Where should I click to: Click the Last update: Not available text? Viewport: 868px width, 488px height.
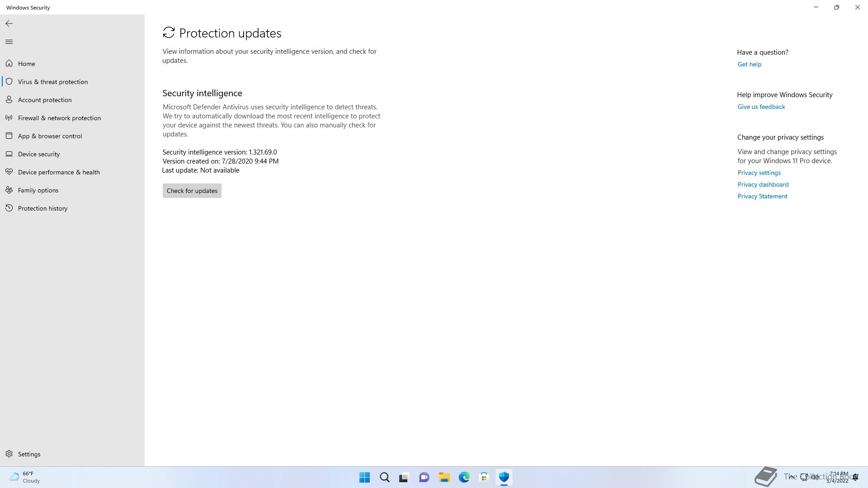201,170
